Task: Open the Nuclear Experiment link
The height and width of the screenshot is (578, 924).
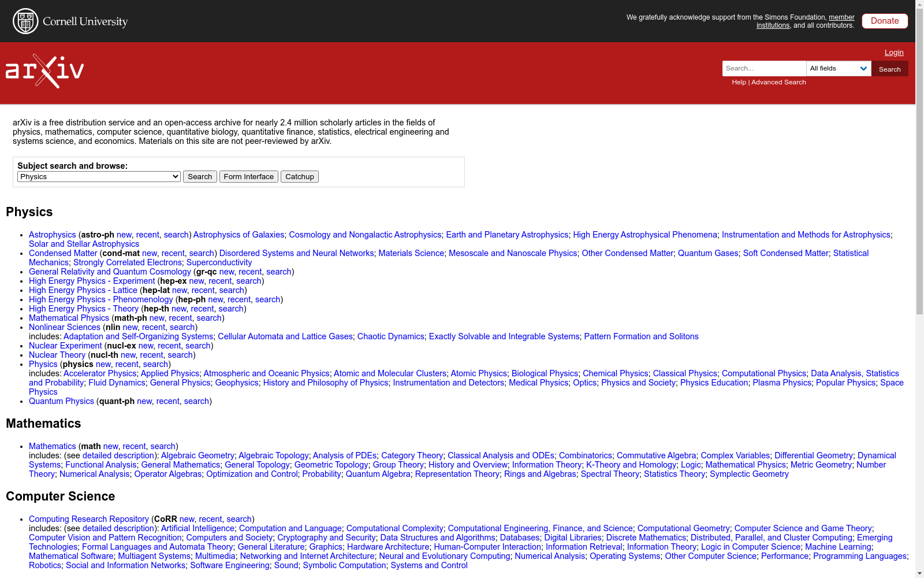Action: [x=65, y=346]
